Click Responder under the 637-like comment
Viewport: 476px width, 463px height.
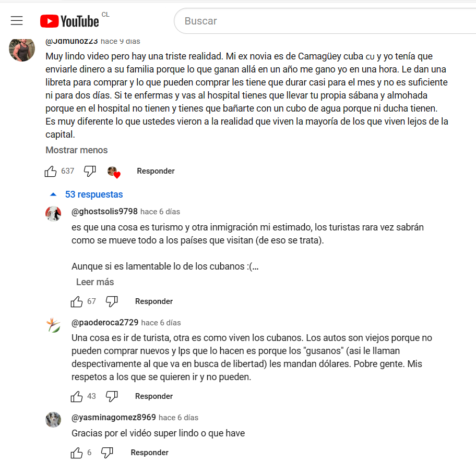pos(156,171)
